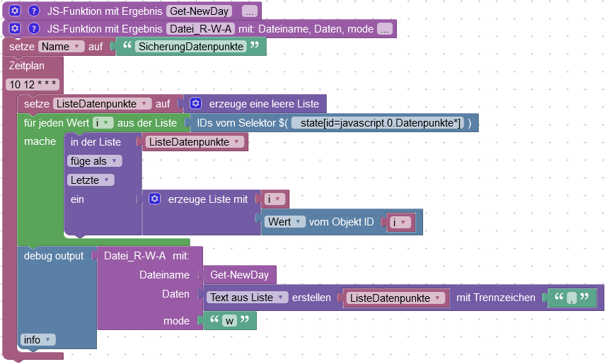Select the 'debug output' block

tap(54, 256)
